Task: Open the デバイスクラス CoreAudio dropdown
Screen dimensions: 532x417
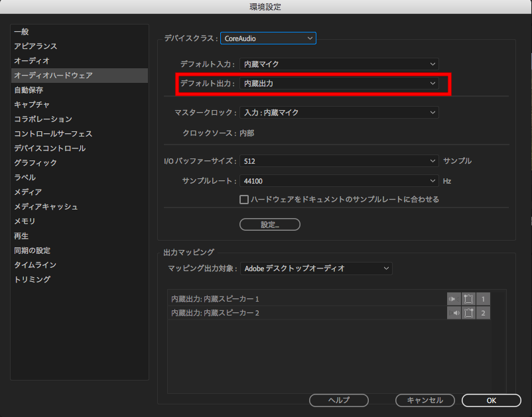Action: (x=268, y=38)
